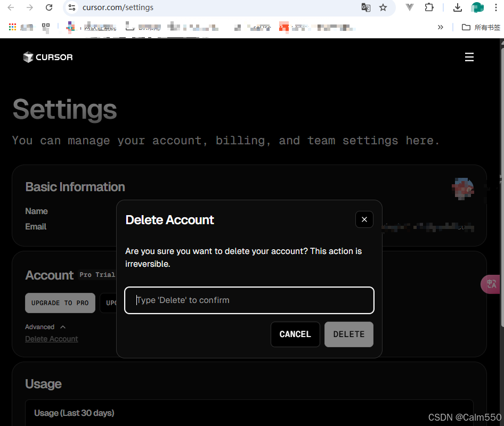Confirm with the DELETE button
Screen dimensions: 504x426
349,334
